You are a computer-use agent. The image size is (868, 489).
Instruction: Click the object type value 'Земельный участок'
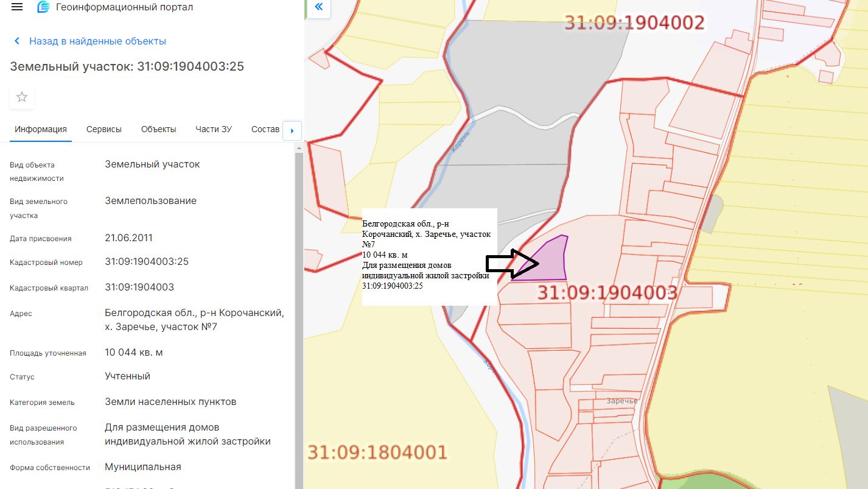[152, 164]
